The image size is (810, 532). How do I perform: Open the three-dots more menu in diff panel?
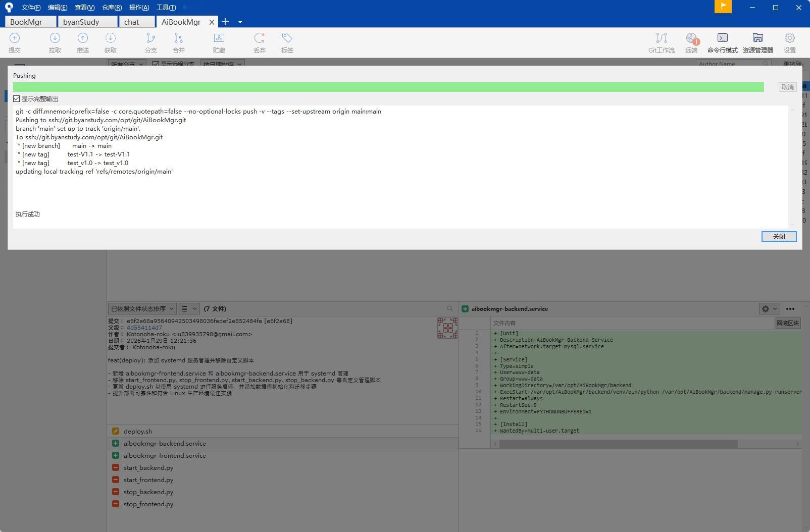point(790,309)
